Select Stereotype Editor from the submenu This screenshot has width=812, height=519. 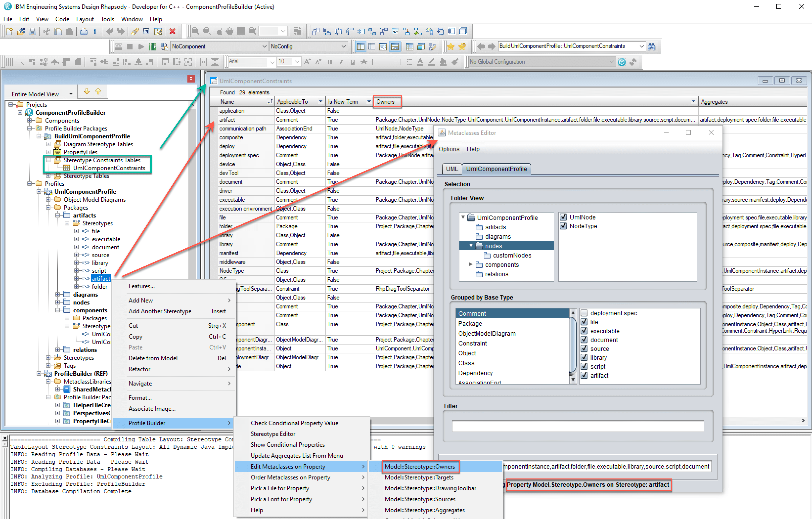point(273,434)
